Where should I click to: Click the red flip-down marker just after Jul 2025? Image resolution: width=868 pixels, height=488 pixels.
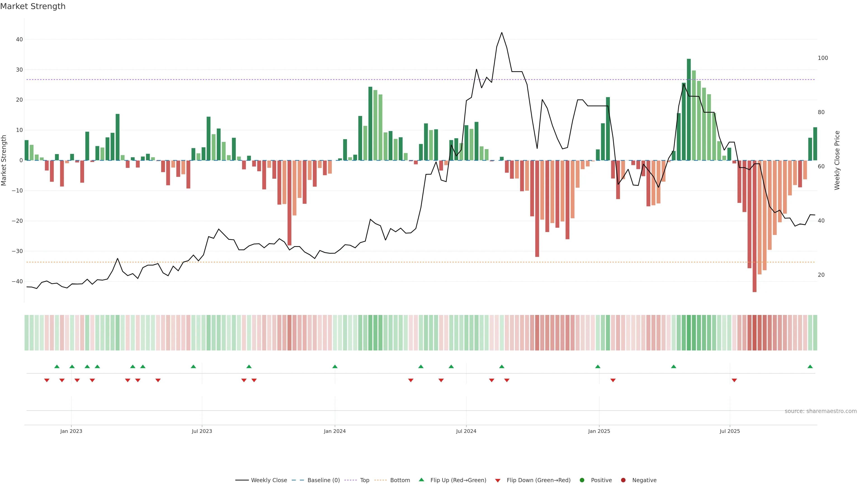pos(734,380)
